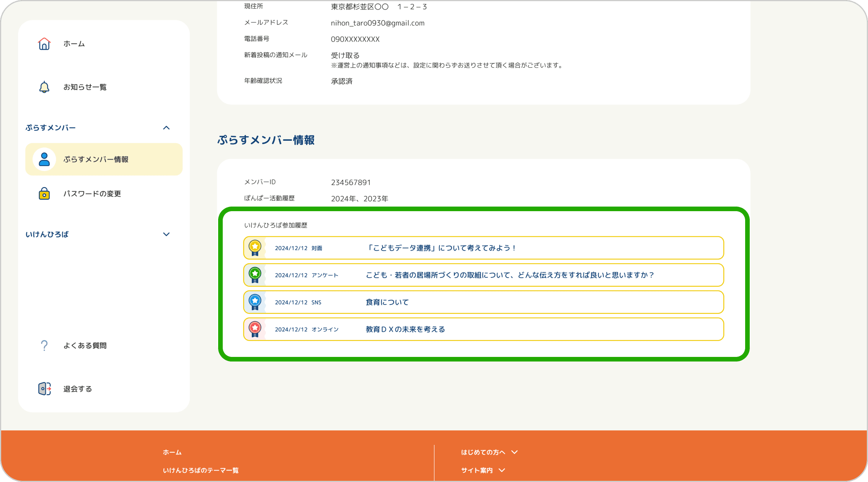The image size is (868, 482).
Task: Select ぷらすメンバー情報 in the sidebar
Action: [x=96, y=159]
